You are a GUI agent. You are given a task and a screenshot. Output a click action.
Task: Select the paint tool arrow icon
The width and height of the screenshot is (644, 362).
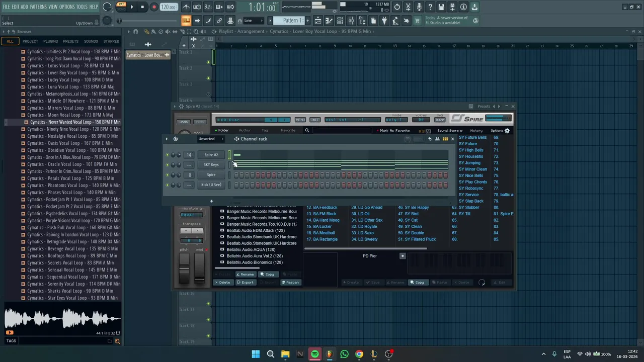point(197,21)
